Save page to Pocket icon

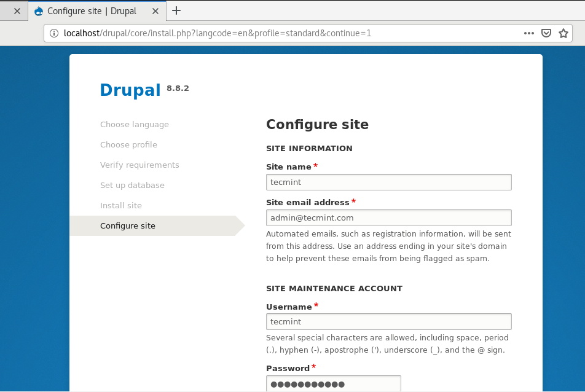pos(546,33)
